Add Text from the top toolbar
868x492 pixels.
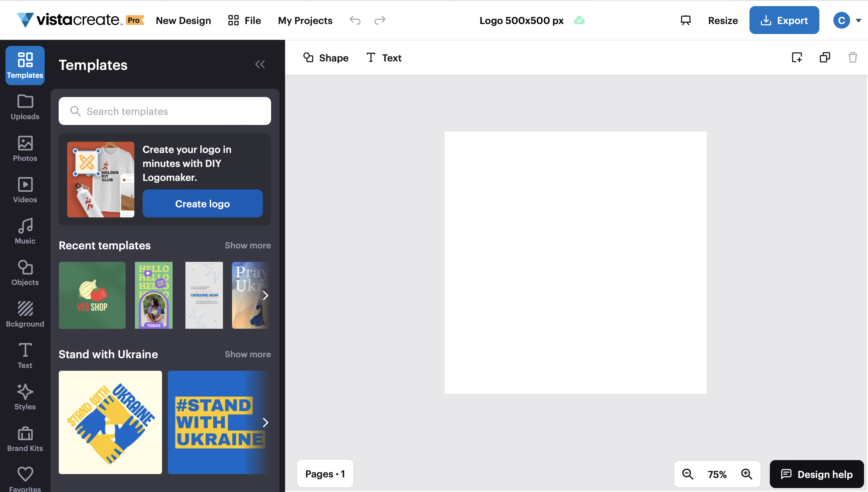point(384,58)
